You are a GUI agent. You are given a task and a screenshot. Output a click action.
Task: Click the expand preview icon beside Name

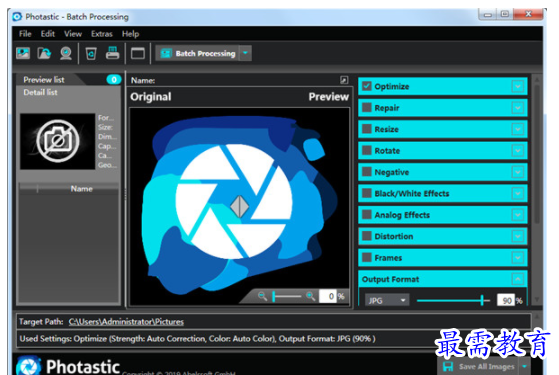click(x=344, y=80)
